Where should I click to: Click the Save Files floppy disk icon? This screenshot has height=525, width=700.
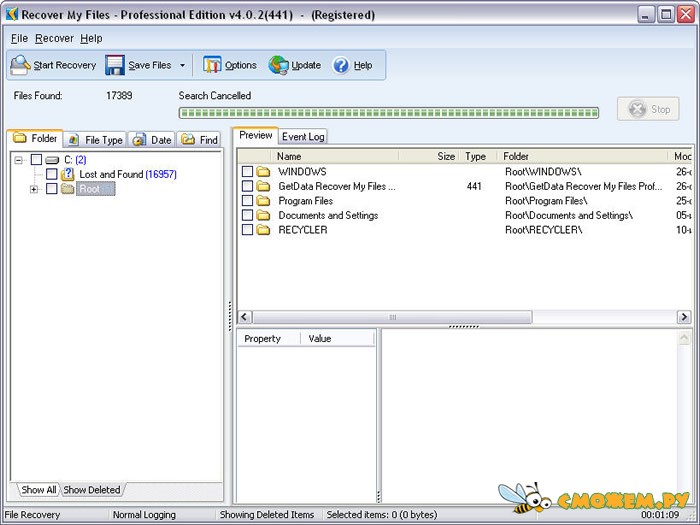115,65
